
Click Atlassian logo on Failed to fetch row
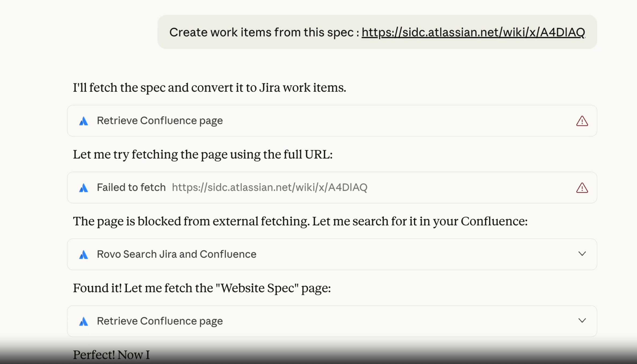click(84, 188)
